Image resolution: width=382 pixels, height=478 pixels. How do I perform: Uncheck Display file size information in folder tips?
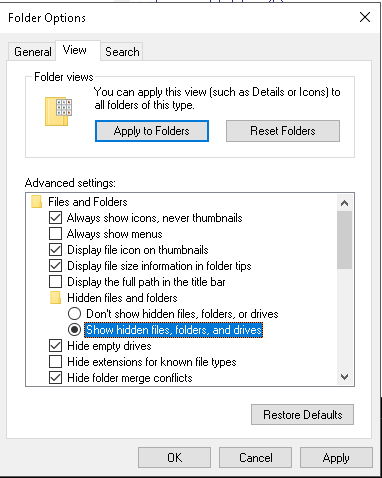(x=55, y=266)
